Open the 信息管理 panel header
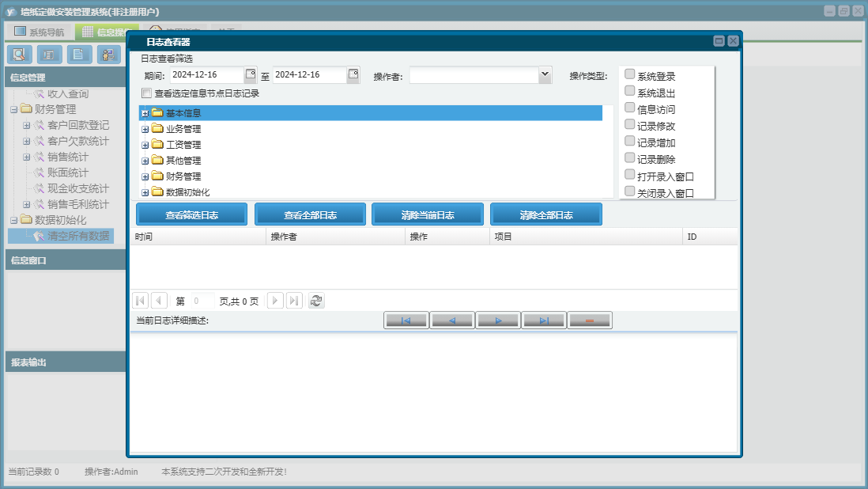The image size is (868, 489). pyautogui.click(x=66, y=78)
